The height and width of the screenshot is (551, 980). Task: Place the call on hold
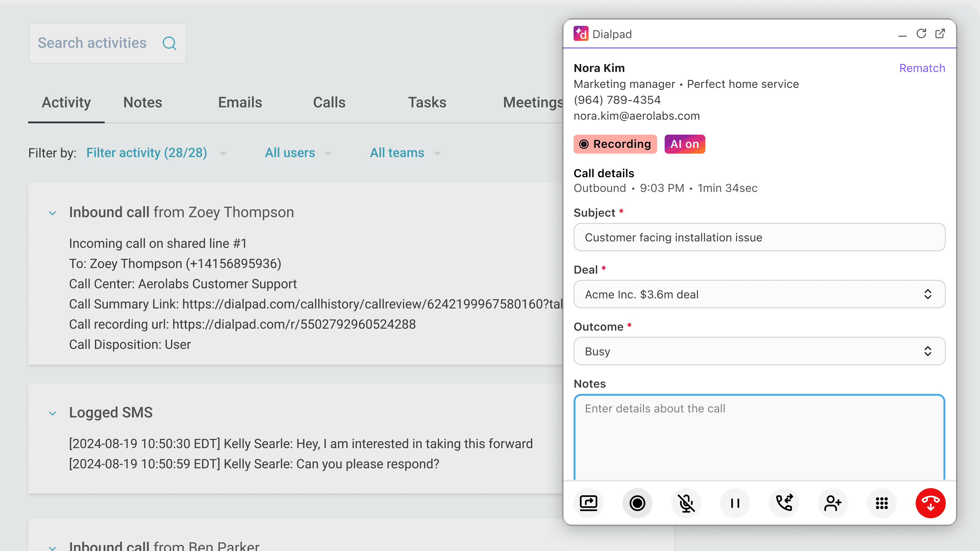[735, 503]
